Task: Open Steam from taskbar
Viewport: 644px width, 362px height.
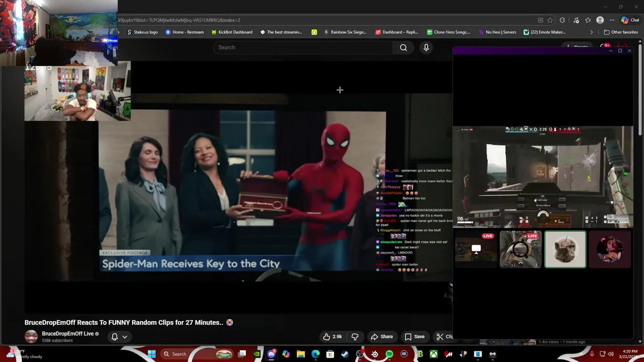Action: [x=345, y=354]
